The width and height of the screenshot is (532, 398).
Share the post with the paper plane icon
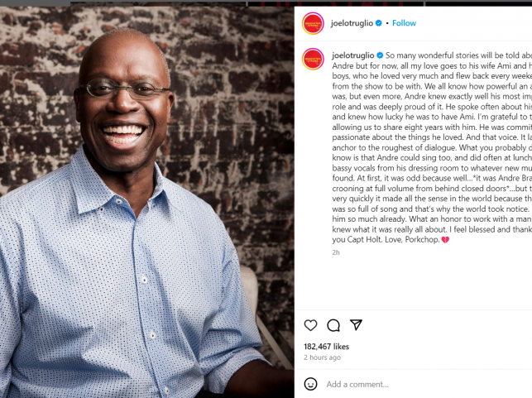coord(356,324)
